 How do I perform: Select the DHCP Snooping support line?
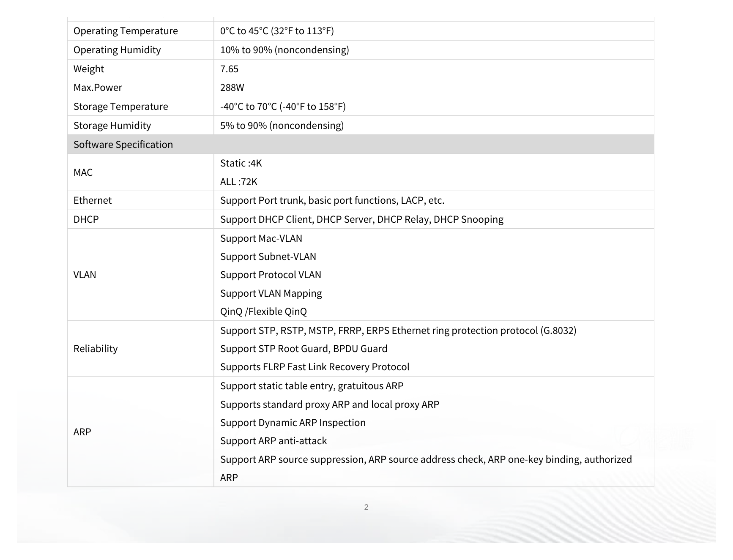(x=362, y=219)
